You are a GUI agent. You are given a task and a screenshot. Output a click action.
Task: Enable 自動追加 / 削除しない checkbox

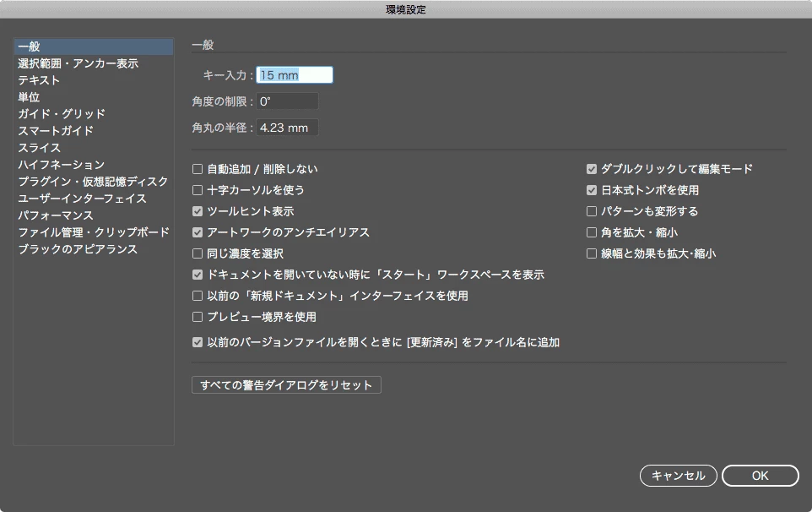198,169
